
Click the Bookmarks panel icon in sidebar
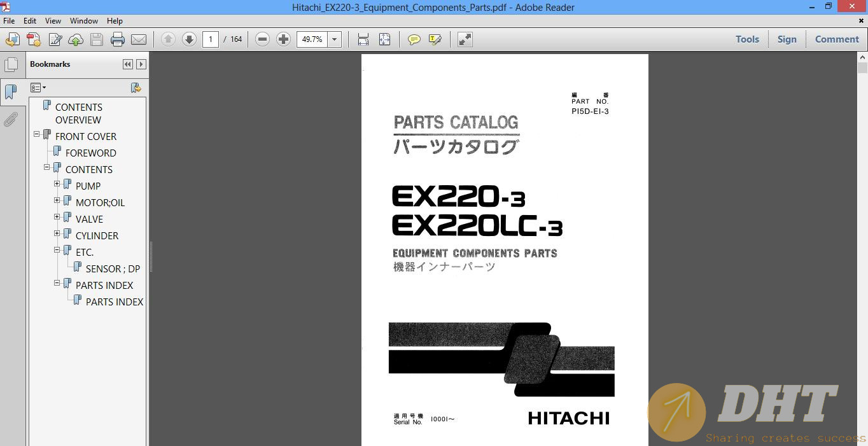coord(11,92)
